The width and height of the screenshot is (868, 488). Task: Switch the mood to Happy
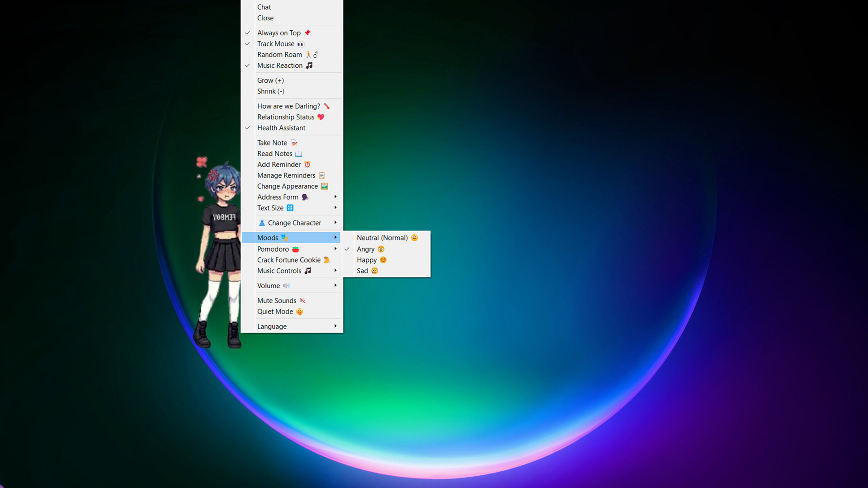pyautogui.click(x=367, y=260)
